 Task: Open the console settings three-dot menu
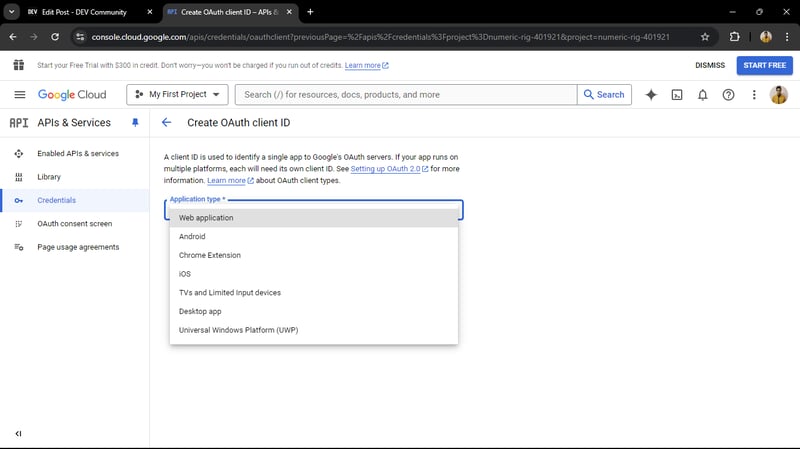754,94
